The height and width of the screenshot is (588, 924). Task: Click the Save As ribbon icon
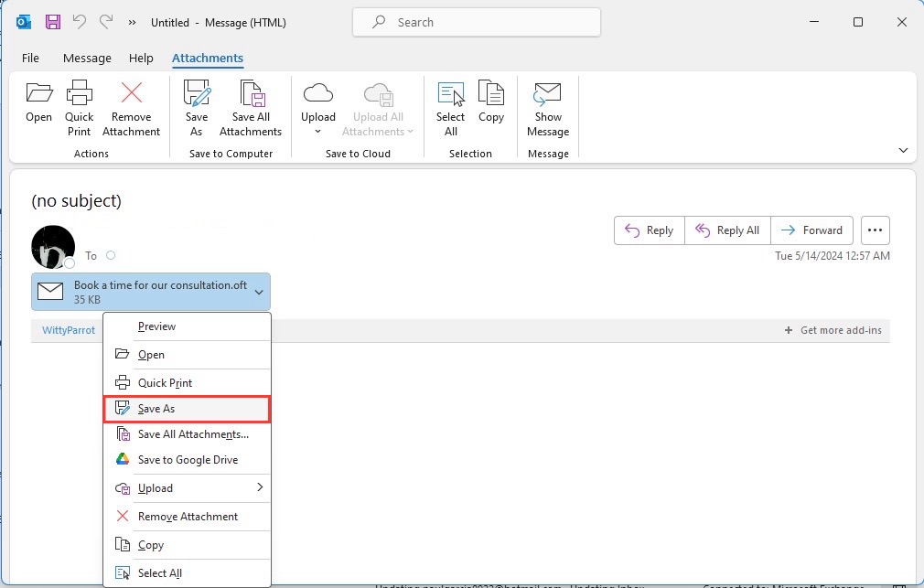[x=196, y=92]
